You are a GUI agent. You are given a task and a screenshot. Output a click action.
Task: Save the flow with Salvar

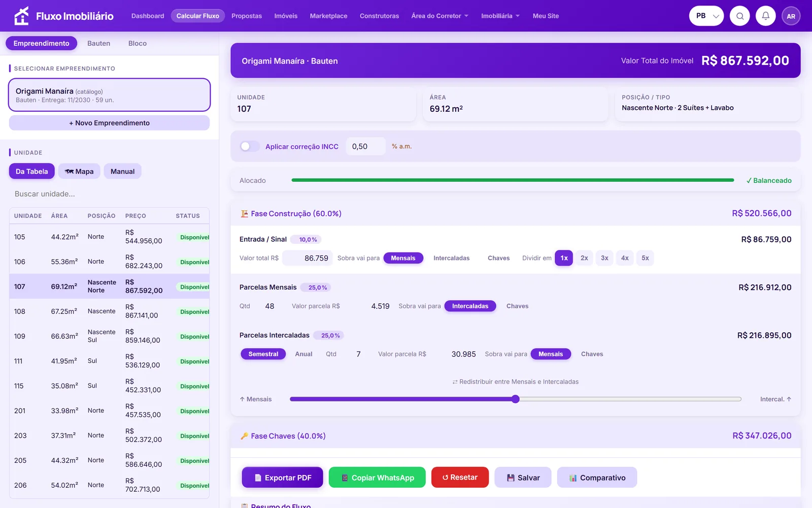tap(523, 478)
